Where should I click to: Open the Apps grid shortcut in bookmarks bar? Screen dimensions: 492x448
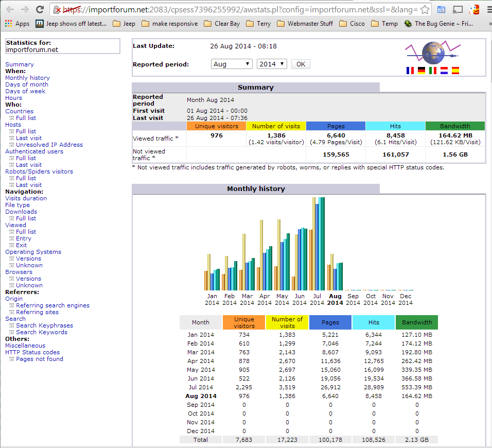[17, 24]
